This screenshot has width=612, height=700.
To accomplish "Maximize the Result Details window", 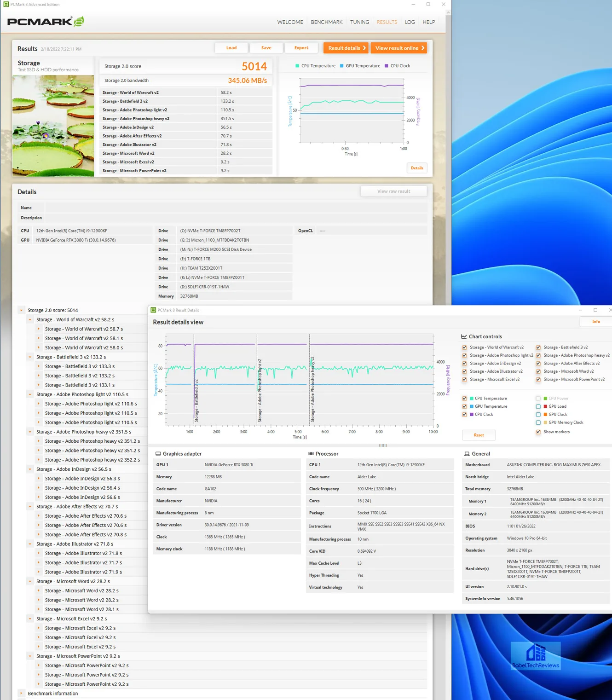I will [x=595, y=310].
